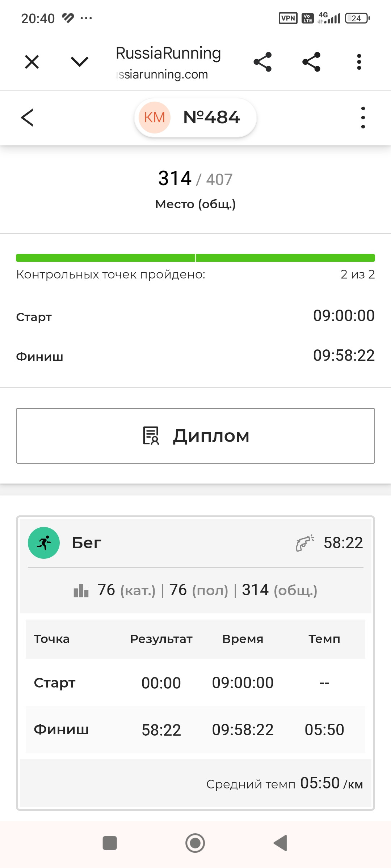This screenshot has height=868, width=391.
Task: Tap the second share icon
Action: 311,62
